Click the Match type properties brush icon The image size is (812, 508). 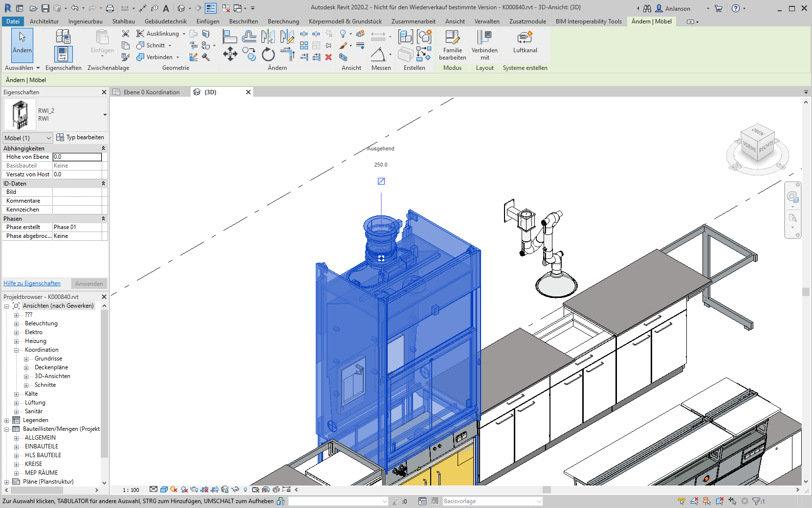126,57
